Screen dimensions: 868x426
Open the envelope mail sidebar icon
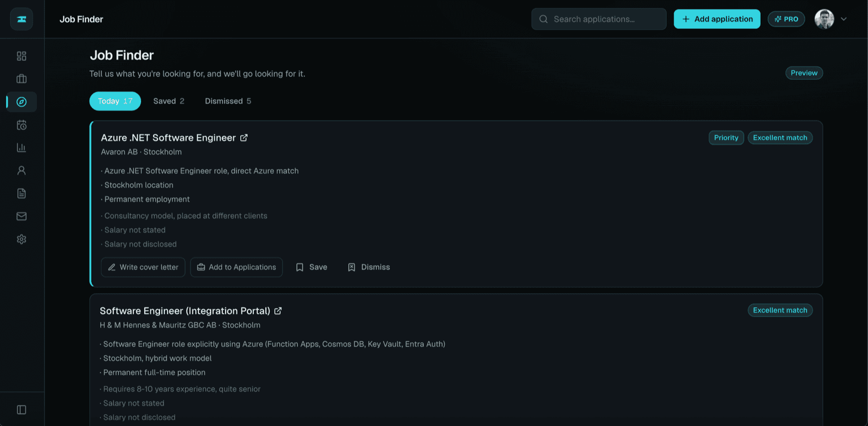click(x=22, y=216)
